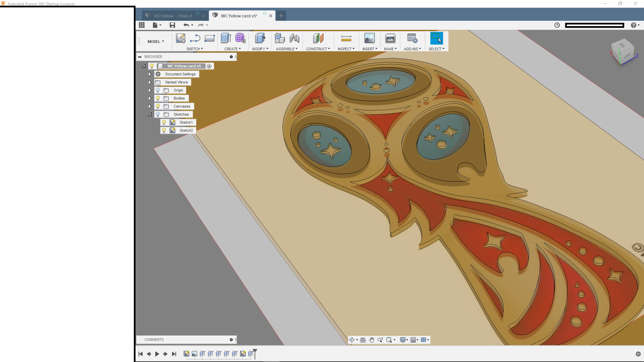Open the MODIFY menu
644x362 pixels.
tap(260, 49)
